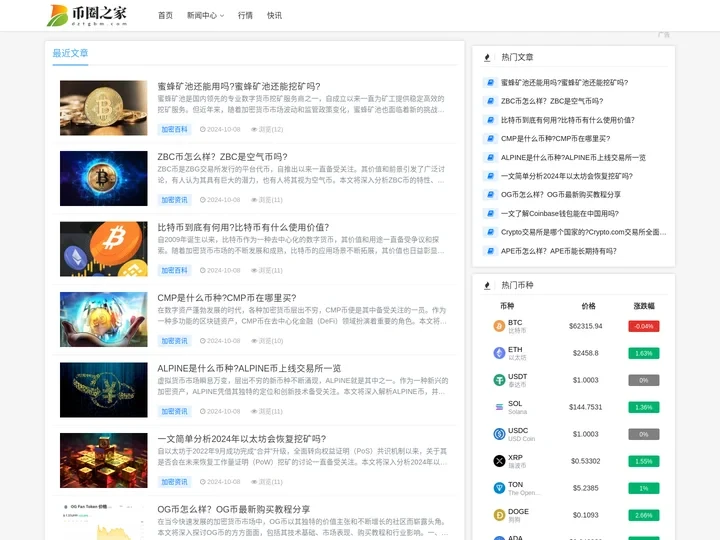Click the DOGE coin icon
The width and height of the screenshot is (720, 540).
[x=499, y=515]
